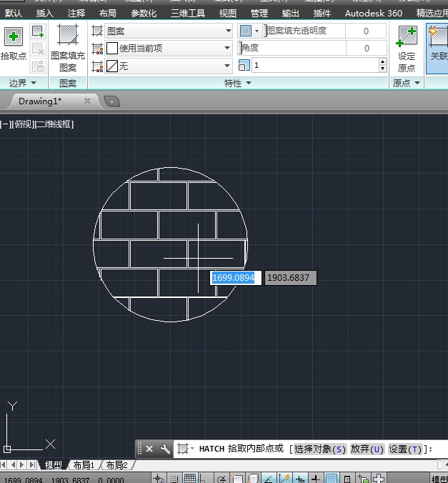Switch to the 注释 ribbon tab
The image size is (448, 483).
(76, 13)
